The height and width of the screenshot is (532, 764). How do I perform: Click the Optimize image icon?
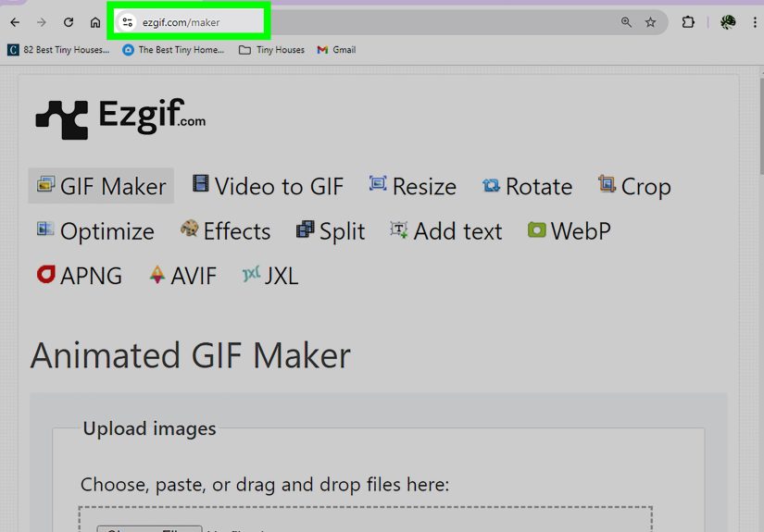pos(45,228)
